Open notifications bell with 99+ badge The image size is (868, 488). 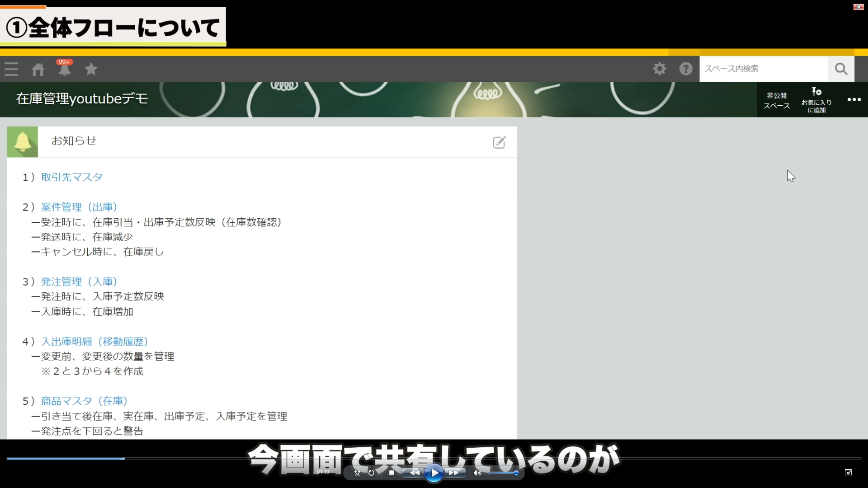[64, 70]
